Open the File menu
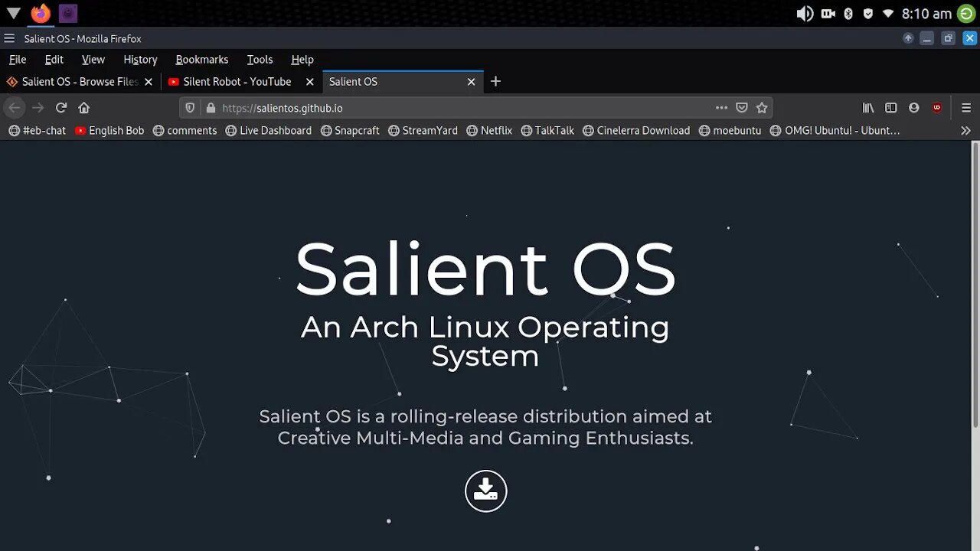Image resolution: width=980 pixels, height=551 pixels. tap(18, 60)
